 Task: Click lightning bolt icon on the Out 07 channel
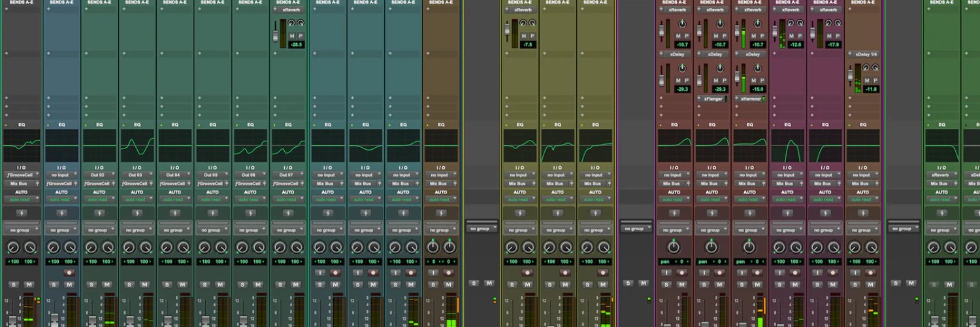click(288, 213)
